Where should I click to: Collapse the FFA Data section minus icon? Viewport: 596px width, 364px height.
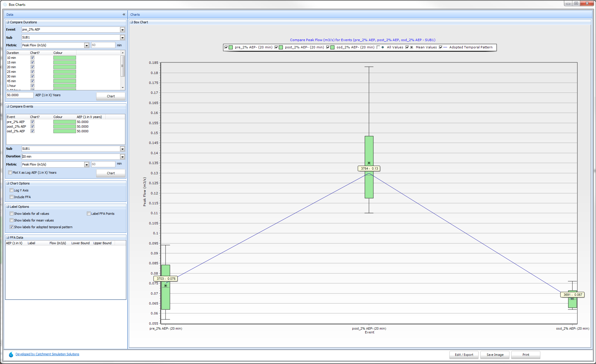pos(8,238)
